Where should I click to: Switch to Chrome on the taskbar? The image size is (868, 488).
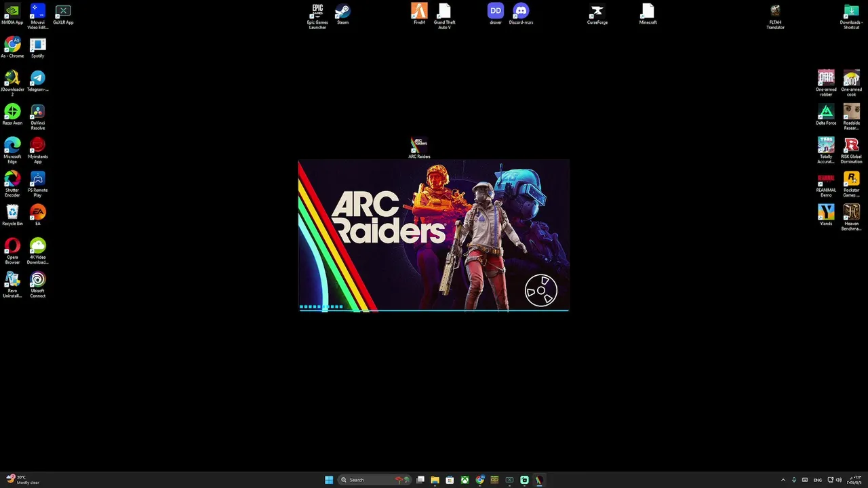coord(479,480)
